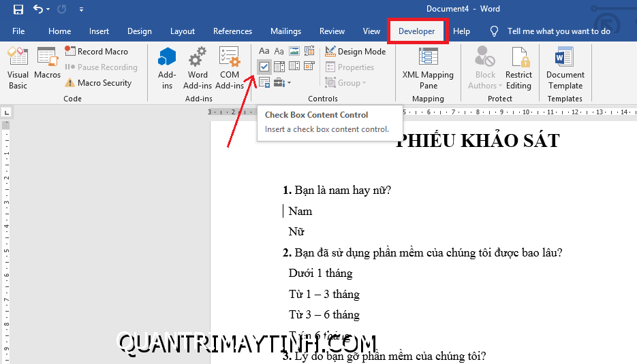Viewport: 637px width, 364px height.
Task: Switch to the Insert tab
Action: coord(99,31)
